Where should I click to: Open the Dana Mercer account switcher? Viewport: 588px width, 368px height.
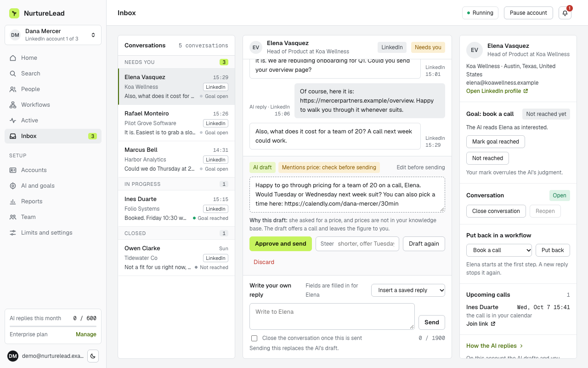[53, 35]
